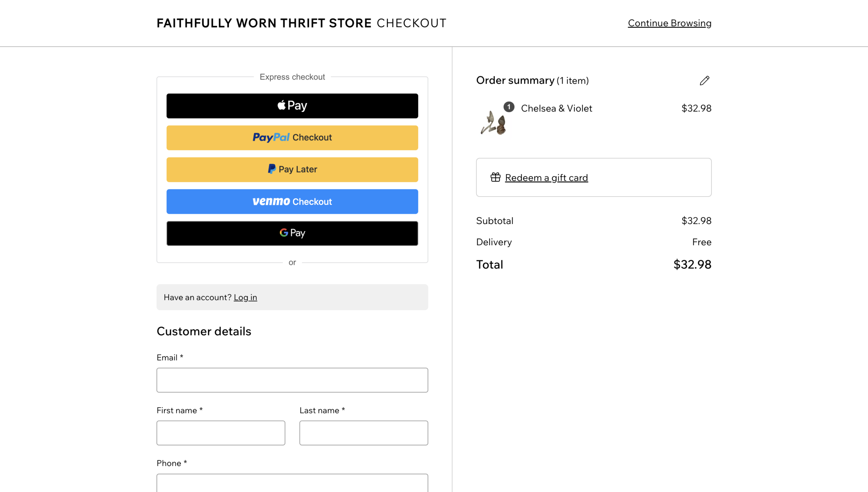
Task: Select the PayPal Pay Later option
Action: click(x=292, y=169)
